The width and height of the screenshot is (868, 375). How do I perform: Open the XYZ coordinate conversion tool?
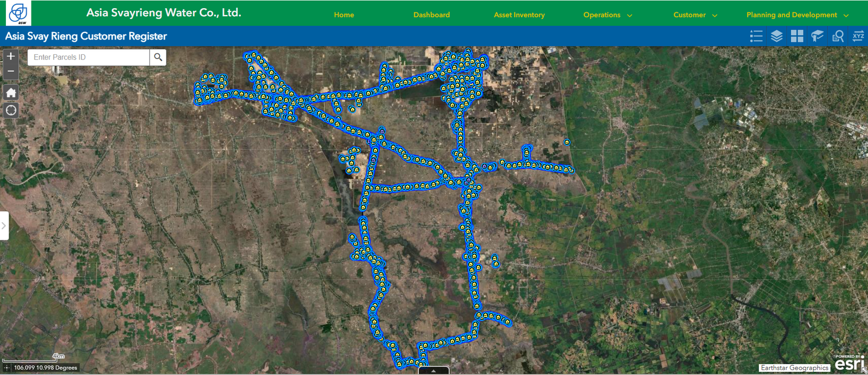tap(858, 36)
